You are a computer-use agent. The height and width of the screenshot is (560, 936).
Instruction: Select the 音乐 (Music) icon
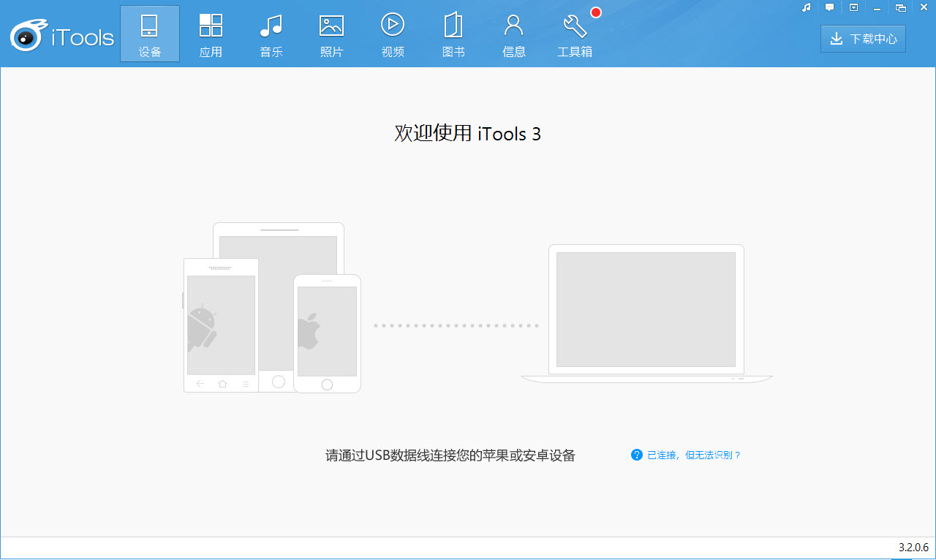click(271, 33)
